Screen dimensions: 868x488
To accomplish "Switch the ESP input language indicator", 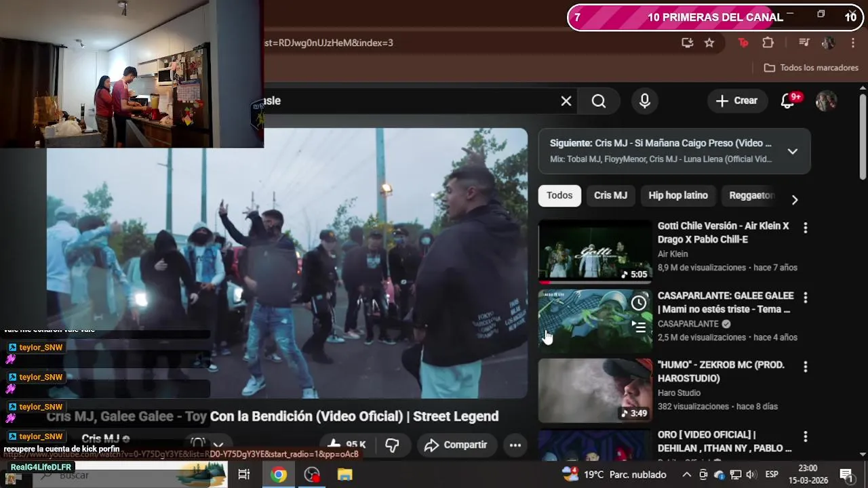I will pyautogui.click(x=772, y=474).
